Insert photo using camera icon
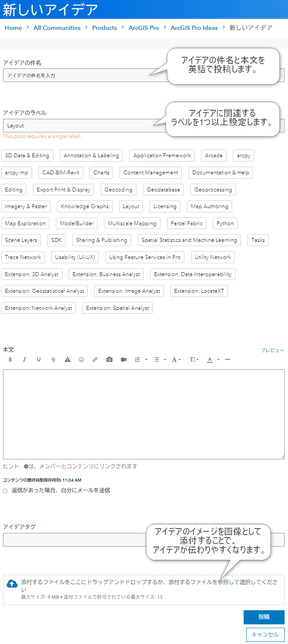 [x=109, y=360]
